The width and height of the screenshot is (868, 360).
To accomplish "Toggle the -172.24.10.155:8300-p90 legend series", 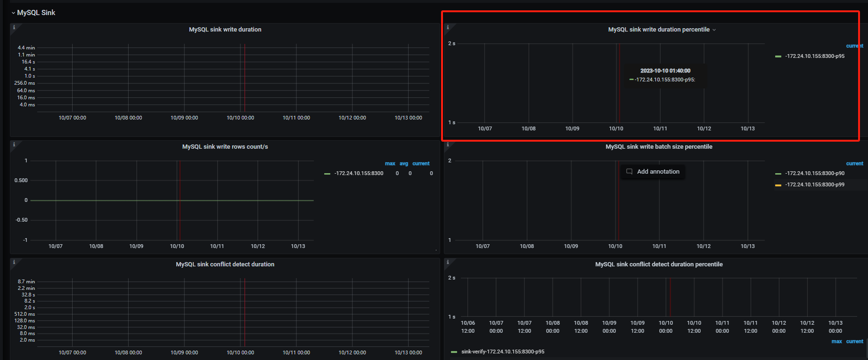I will [x=814, y=173].
